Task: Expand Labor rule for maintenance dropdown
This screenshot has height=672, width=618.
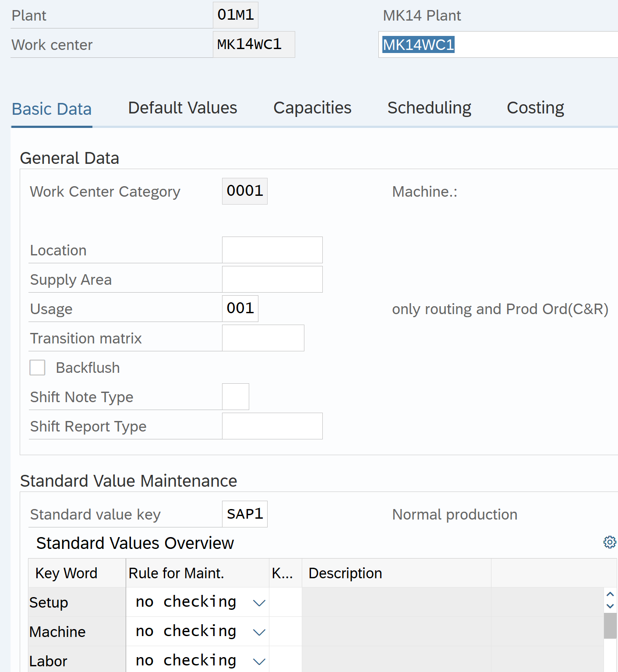Action: coord(259,661)
